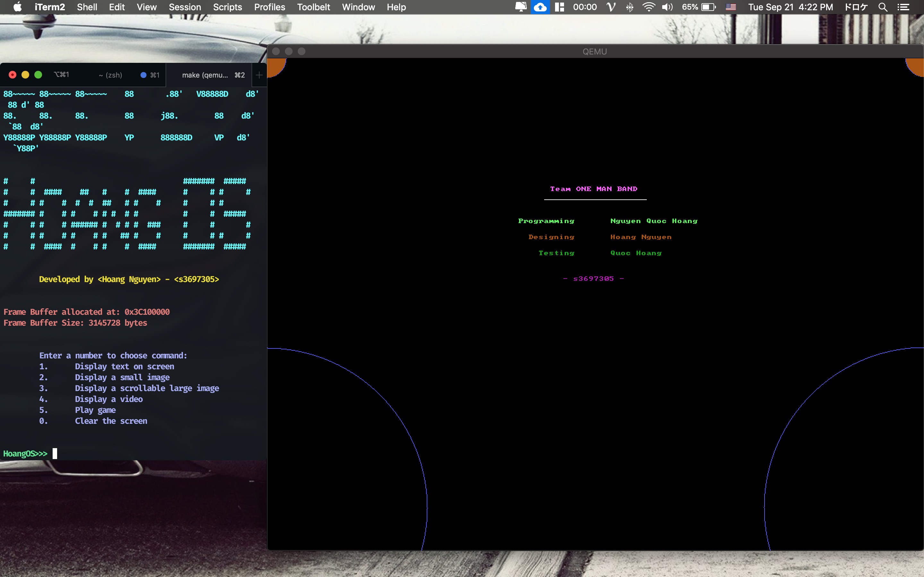Click the volume speaker icon

(667, 7)
